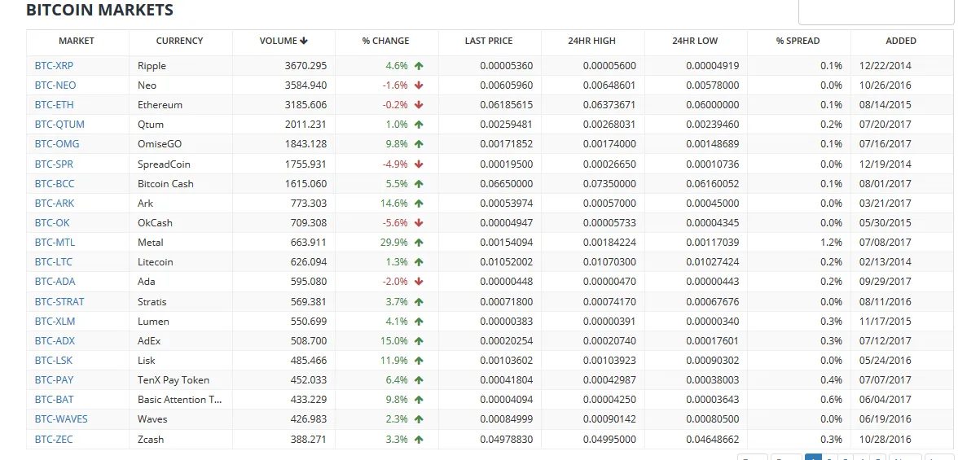Click the green up arrow in BTC-MTL row

pos(419,243)
